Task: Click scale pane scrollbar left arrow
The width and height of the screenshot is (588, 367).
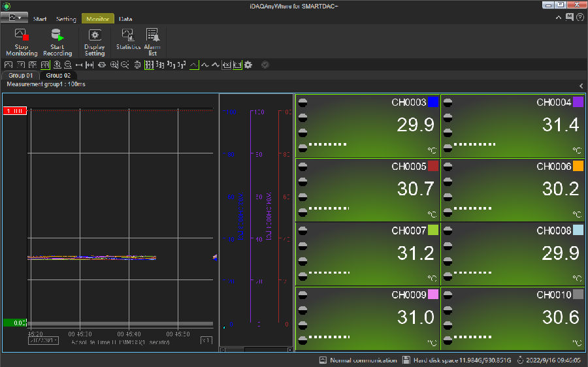Action: pos(223,350)
